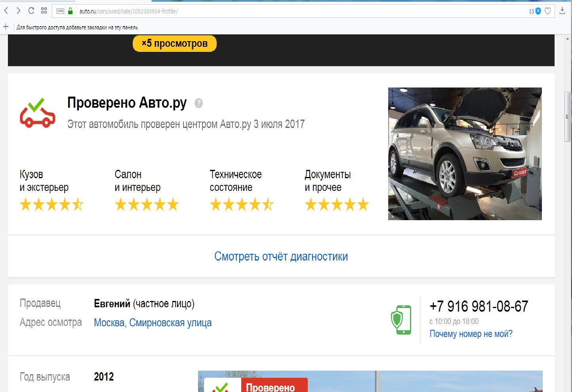Click the Кузов и экстерьер rating label
Viewport: 572px width, 392px height.
pyautogui.click(x=44, y=181)
